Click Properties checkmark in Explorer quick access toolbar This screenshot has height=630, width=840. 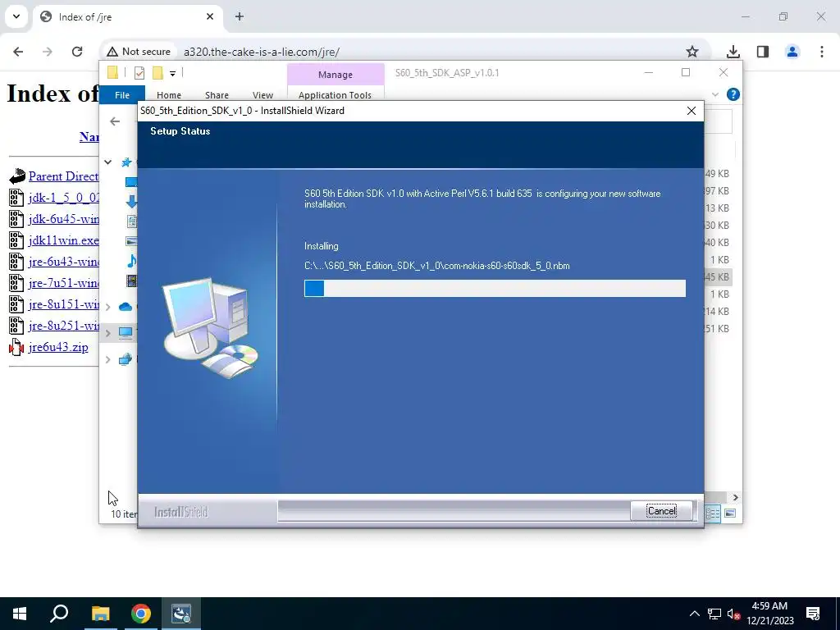pyautogui.click(x=139, y=73)
